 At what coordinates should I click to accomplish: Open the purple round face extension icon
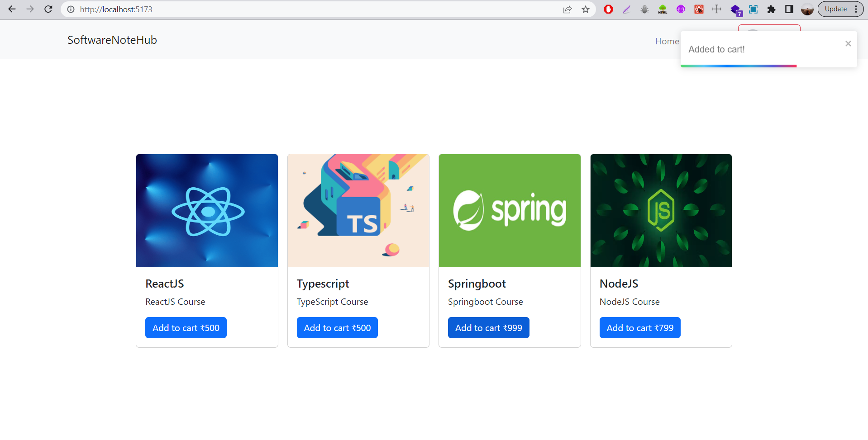tap(681, 9)
